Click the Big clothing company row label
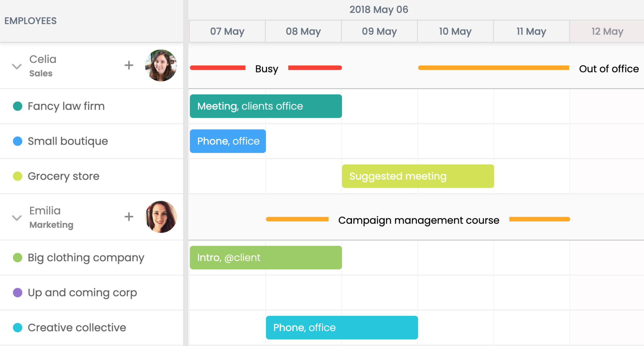This screenshot has width=644, height=346. tap(86, 258)
